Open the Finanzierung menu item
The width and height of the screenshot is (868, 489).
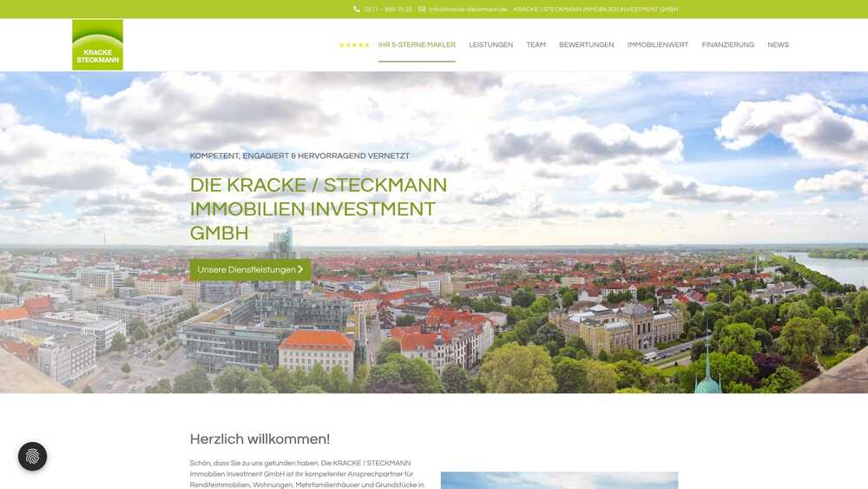727,45
